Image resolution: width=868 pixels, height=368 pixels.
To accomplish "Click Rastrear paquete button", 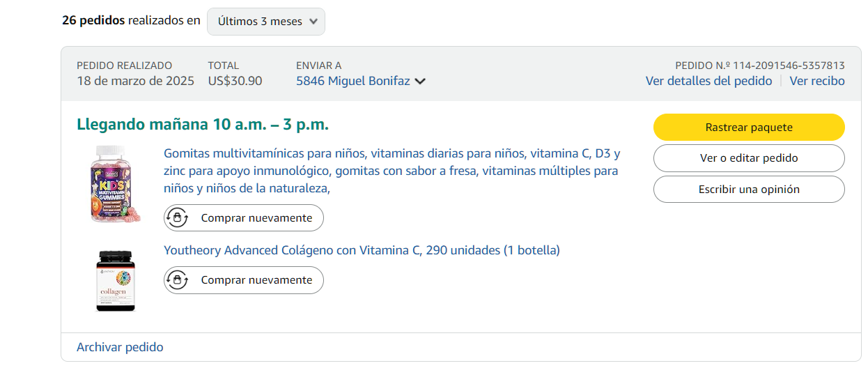I will pyautogui.click(x=749, y=128).
